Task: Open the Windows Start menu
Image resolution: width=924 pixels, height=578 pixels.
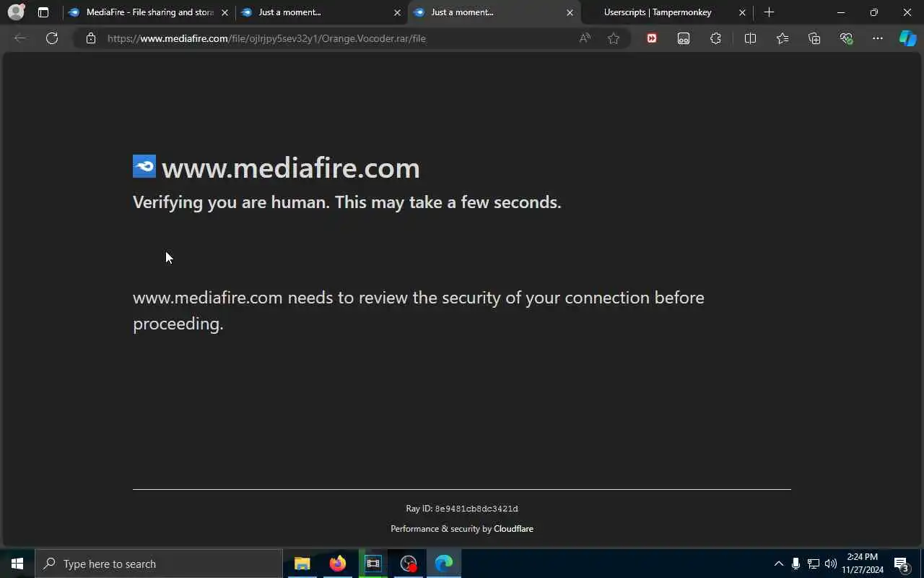Action: 17,564
